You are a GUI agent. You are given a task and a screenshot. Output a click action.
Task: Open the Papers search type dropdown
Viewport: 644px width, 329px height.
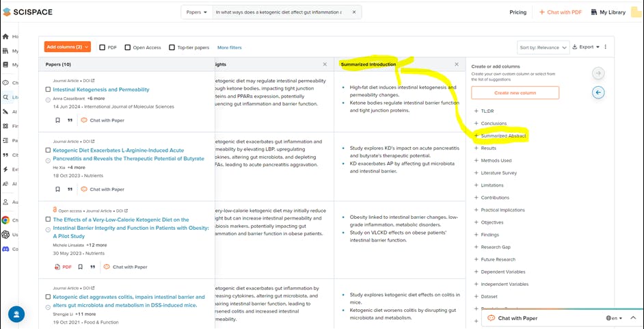(197, 12)
